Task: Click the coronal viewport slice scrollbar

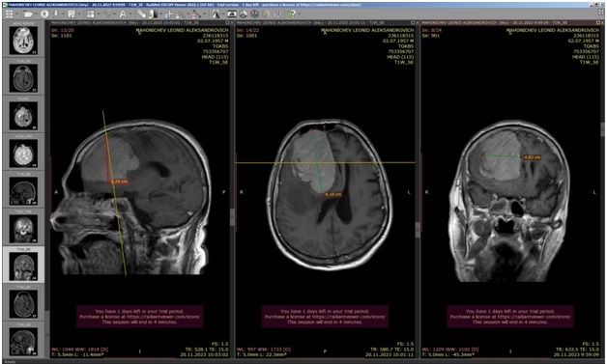Action: 603,129
